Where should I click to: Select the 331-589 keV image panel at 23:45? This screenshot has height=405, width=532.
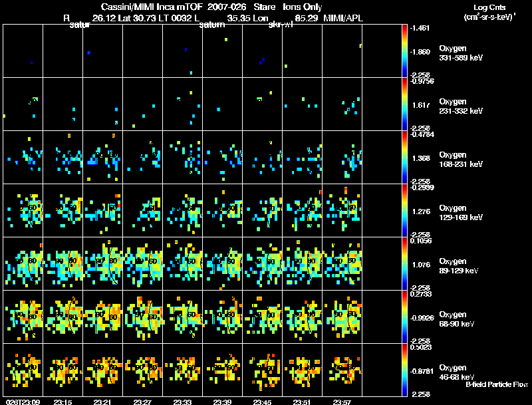coord(263,51)
